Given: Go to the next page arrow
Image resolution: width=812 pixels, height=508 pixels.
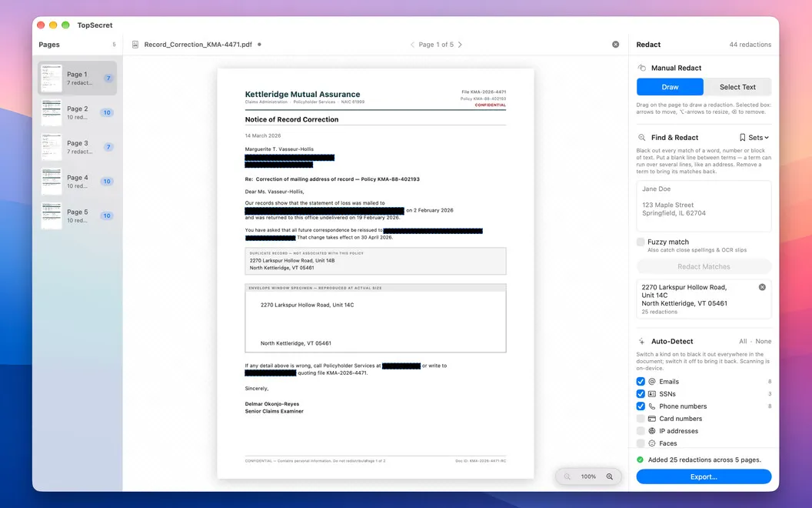Looking at the screenshot, I should [460, 45].
